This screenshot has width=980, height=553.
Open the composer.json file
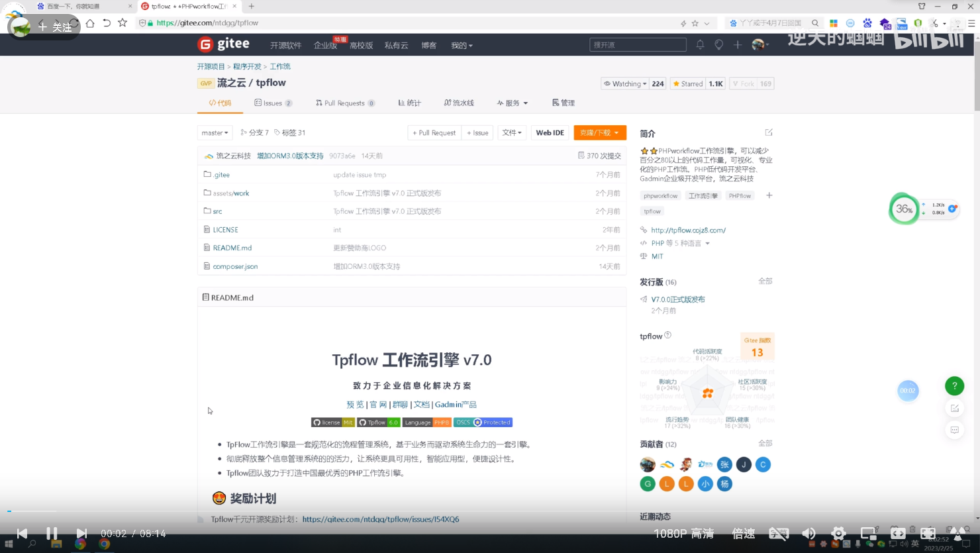[x=235, y=266]
